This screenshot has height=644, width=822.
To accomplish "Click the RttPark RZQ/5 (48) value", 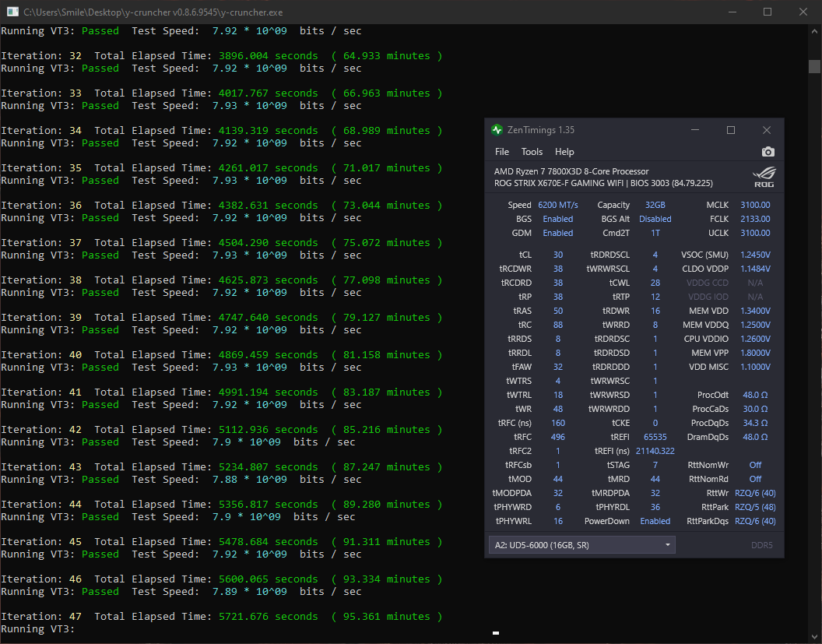I will click(755, 507).
